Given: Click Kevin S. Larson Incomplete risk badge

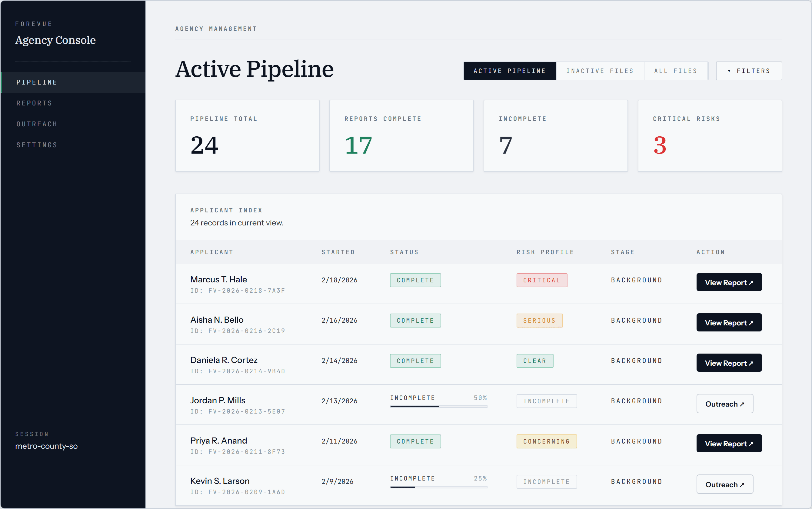Looking at the screenshot, I should coord(546,482).
